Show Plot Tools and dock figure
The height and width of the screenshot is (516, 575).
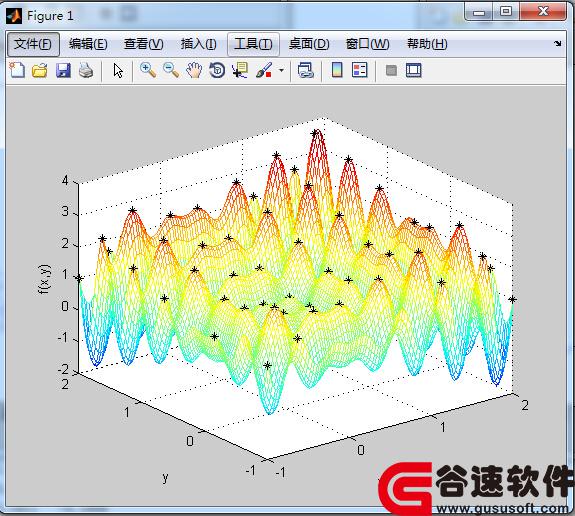pos(414,70)
